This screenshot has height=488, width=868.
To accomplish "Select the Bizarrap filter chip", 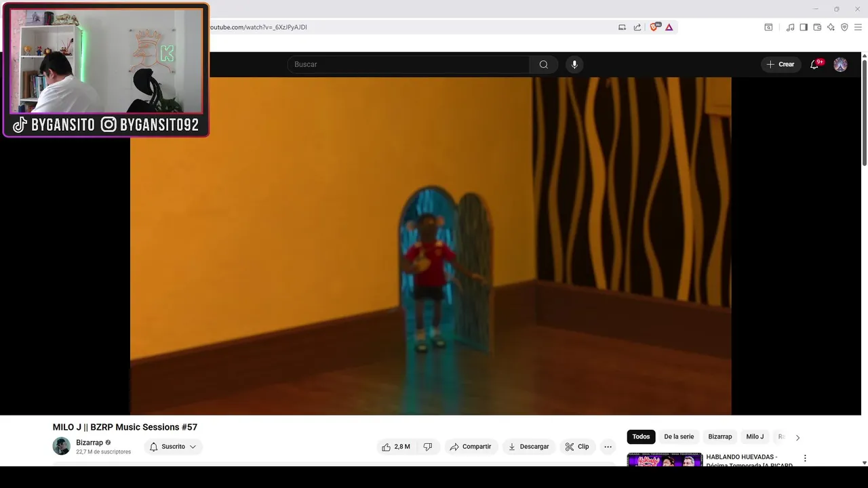I will [x=720, y=436].
